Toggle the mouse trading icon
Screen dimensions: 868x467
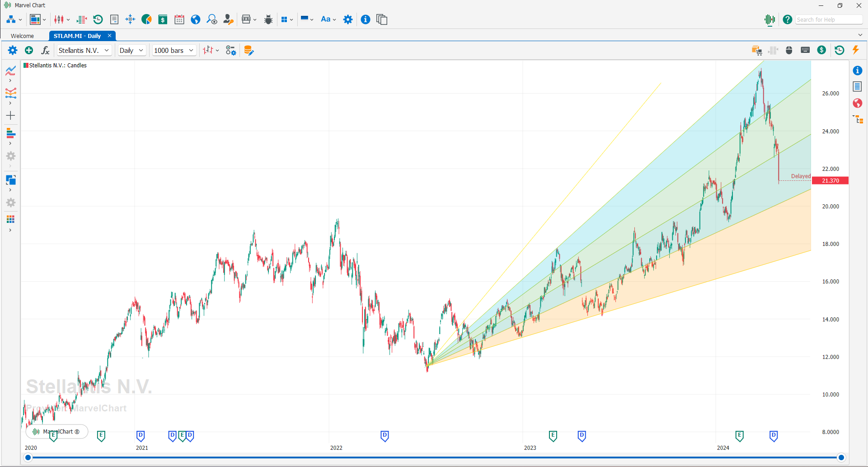(789, 50)
